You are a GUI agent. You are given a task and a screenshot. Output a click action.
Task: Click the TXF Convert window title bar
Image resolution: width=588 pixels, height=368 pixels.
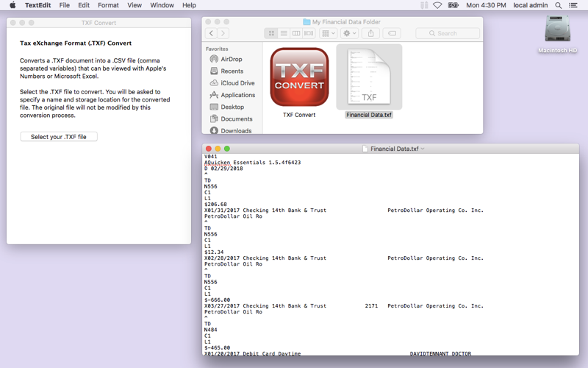coord(98,23)
